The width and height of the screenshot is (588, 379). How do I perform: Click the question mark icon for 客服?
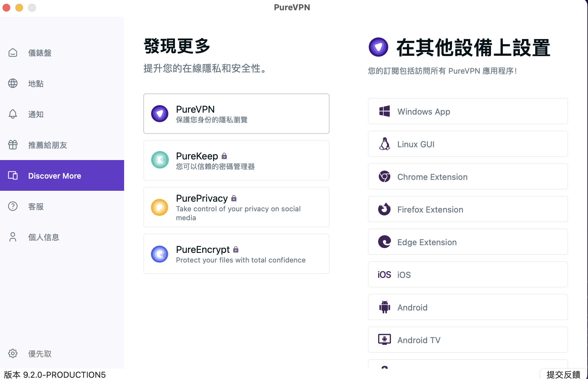[x=13, y=206]
